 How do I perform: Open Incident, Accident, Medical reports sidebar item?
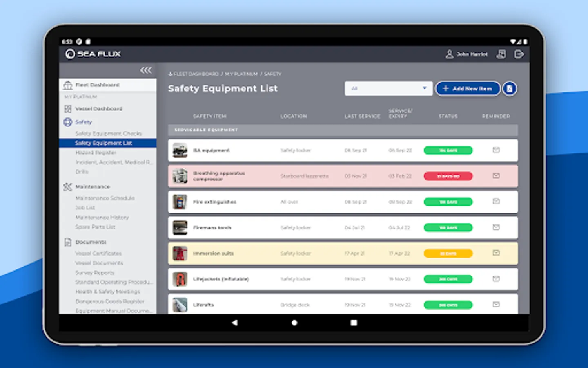click(114, 162)
